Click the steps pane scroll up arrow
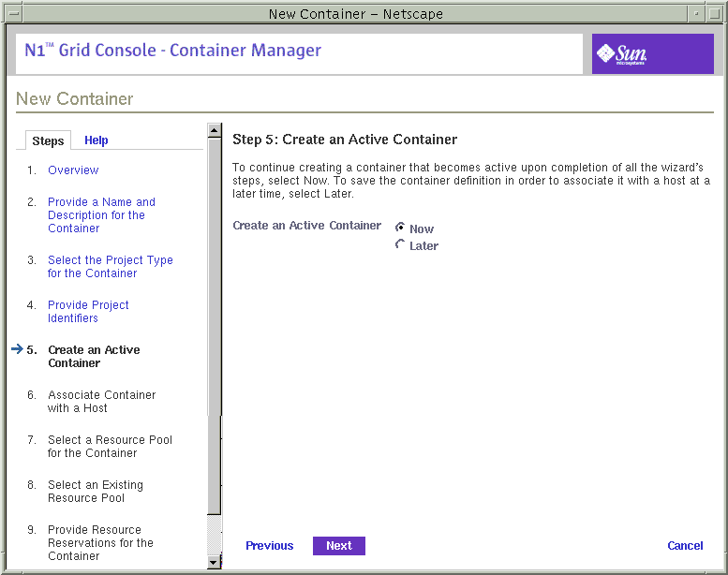Screen dimensions: 728x575 214,130
